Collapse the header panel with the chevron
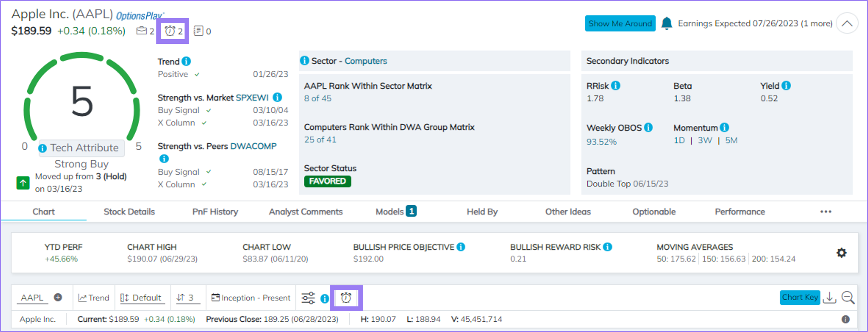 847,23
